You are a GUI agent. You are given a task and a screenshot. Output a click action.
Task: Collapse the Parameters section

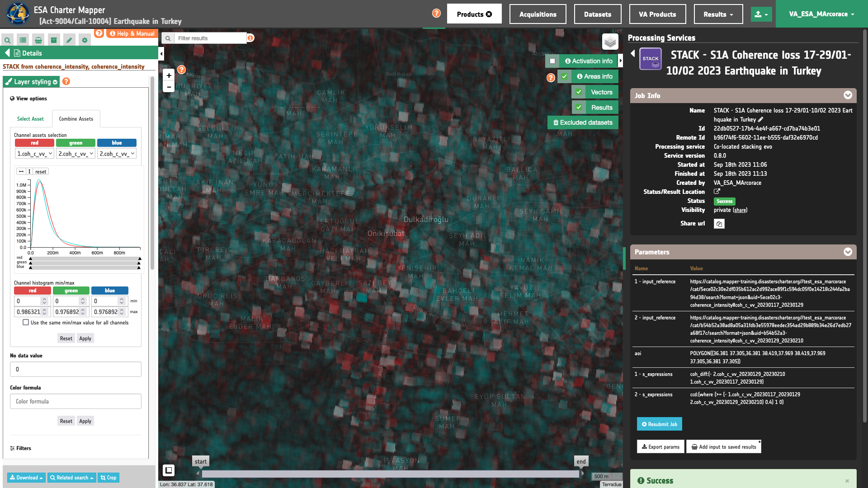(x=848, y=252)
